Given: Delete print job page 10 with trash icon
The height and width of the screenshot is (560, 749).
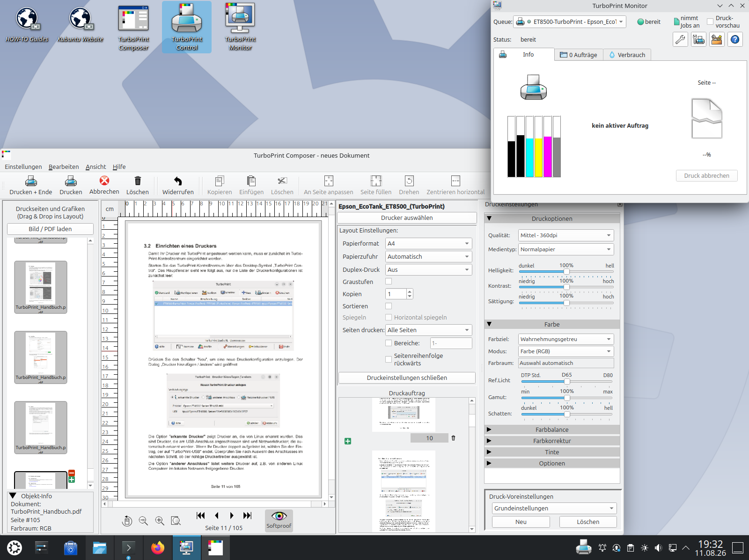Looking at the screenshot, I should [x=453, y=438].
